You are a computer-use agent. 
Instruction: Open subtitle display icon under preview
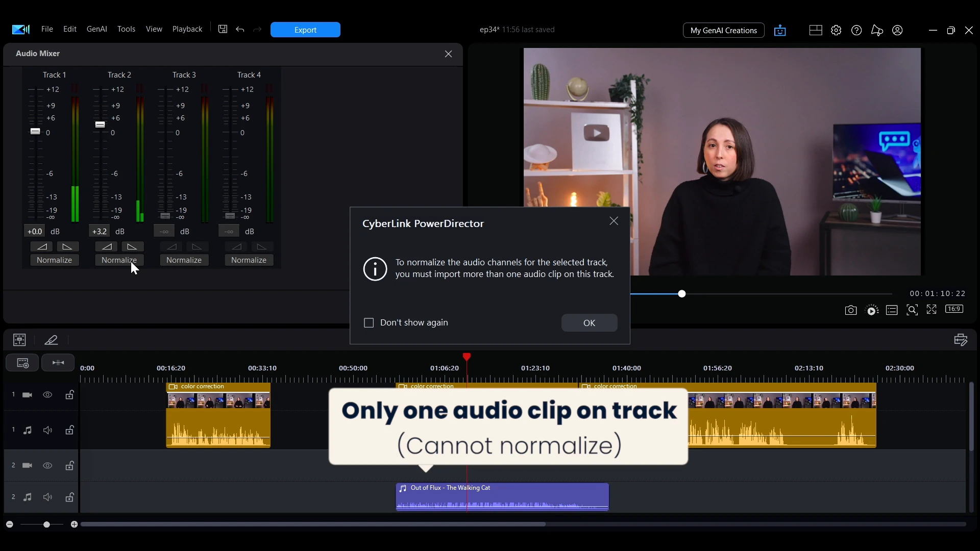(x=892, y=310)
